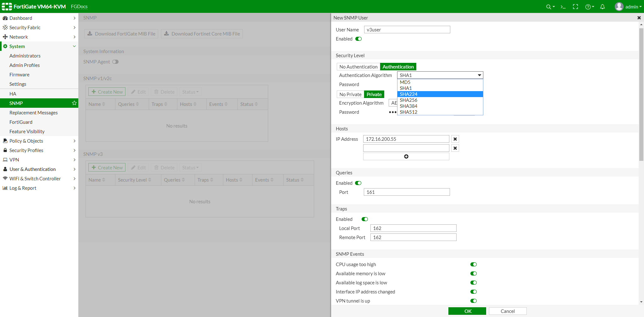Toggle Traps Enabled switch
The image size is (644, 317).
click(x=365, y=219)
